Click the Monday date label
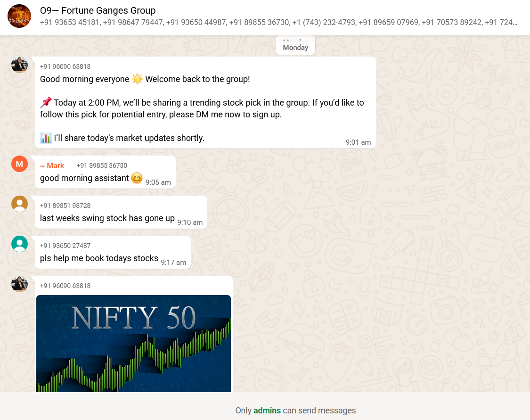530x420 pixels. point(295,47)
